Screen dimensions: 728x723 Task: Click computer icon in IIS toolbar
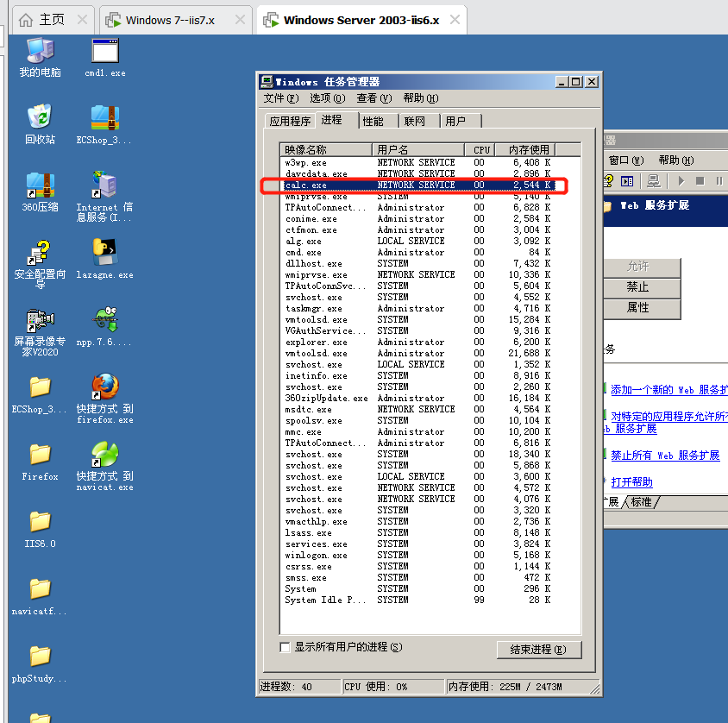coord(653,180)
